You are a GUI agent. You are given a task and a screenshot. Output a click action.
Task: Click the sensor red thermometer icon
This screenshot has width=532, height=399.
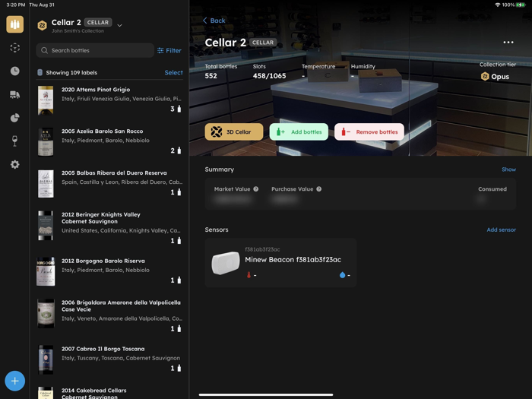pos(249,275)
